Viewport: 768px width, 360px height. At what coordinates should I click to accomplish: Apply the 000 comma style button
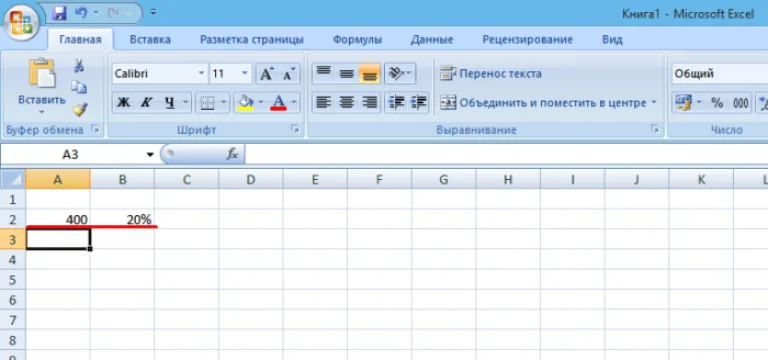coord(740,103)
